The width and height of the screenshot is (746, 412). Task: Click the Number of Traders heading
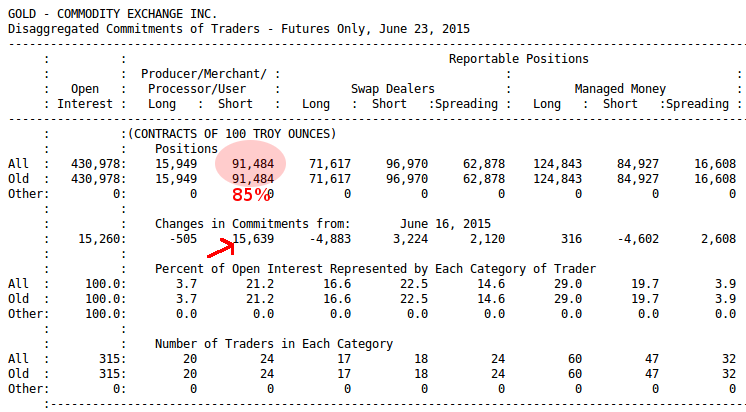click(x=272, y=344)
